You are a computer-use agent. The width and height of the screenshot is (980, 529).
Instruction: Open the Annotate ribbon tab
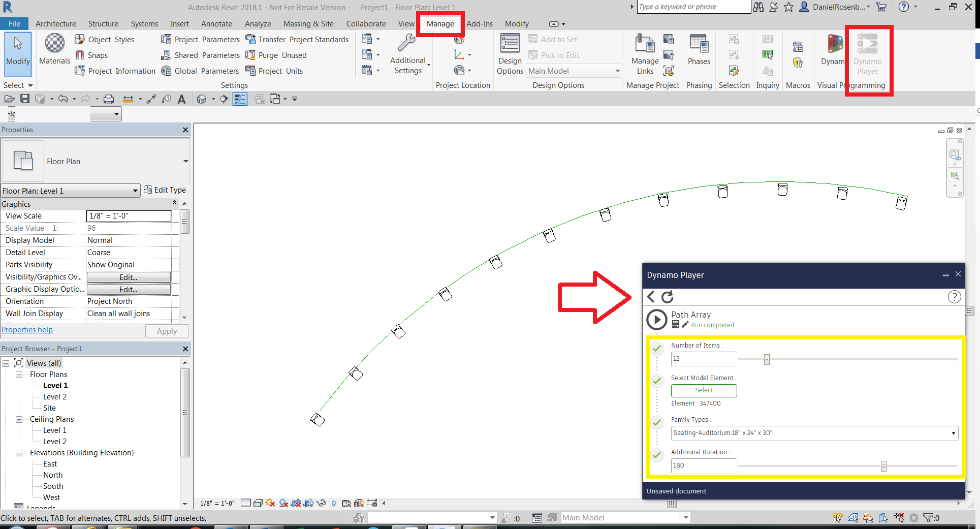(216, 24)
